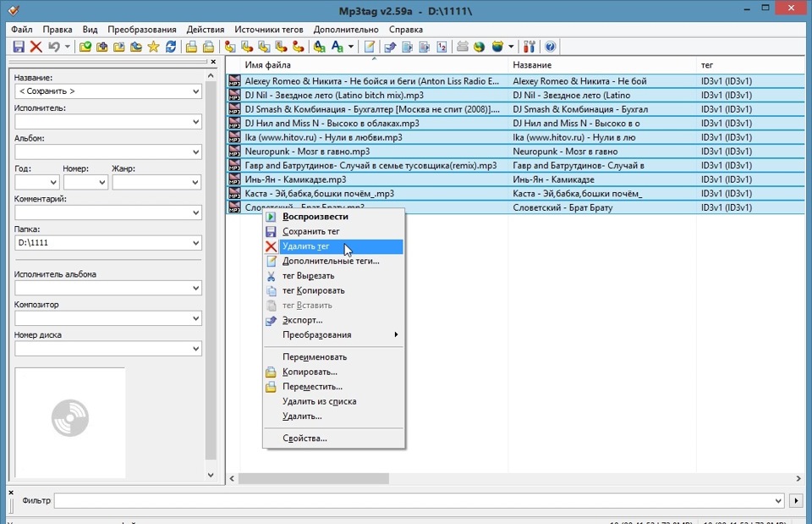Click the Save tag floppy disk toolbar icon
This screenshot has height=524, width=812.
tap(19, 47)
